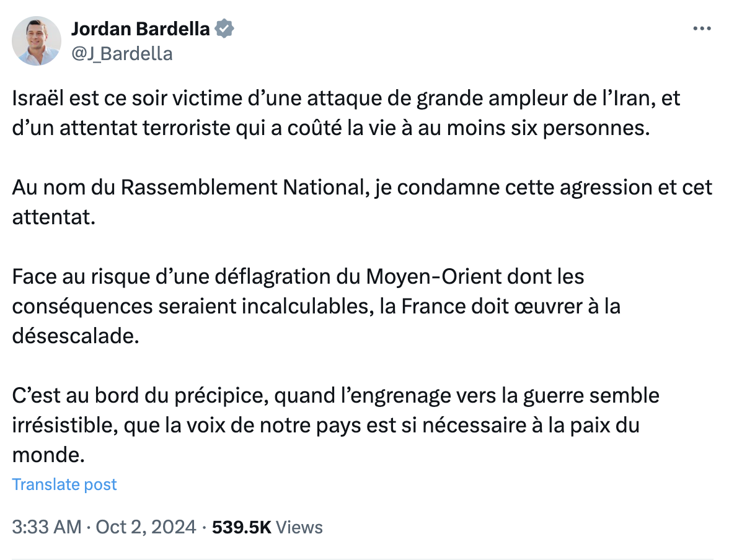Click the paragraph starting "Au nom du Rassemblement"
This screenshot has width=729, height=560.
[x=362, y=202]
